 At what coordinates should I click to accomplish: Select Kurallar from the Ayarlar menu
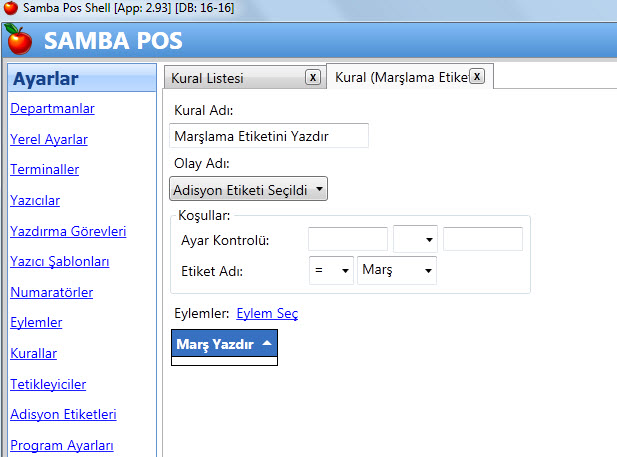tap(33, 353)
